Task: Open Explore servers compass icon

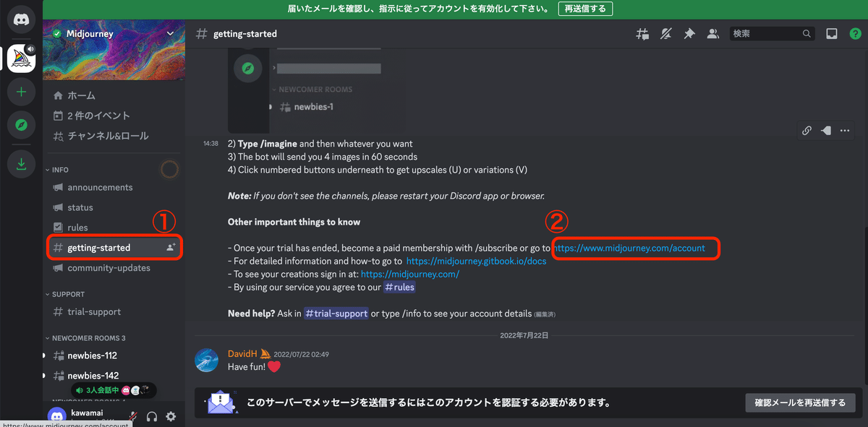Action: coord(21,125)
